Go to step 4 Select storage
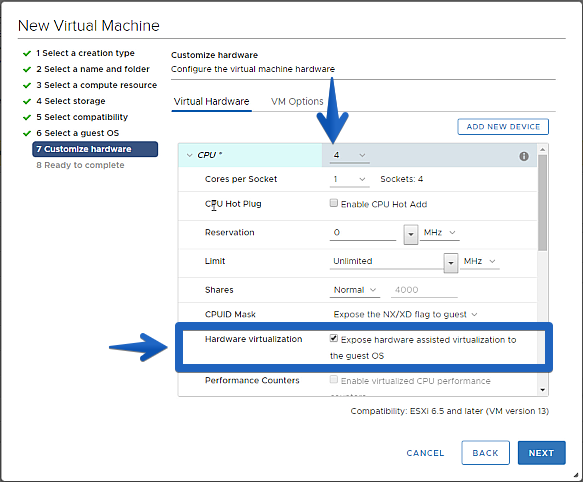The image size is (583, 482). coord(75,101)
